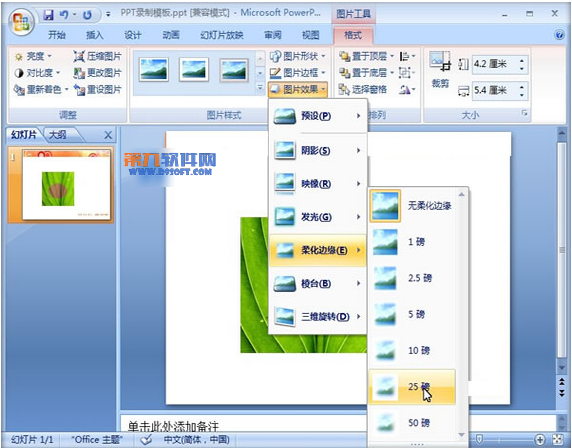Select the second picture style thumbnail
The height and width of the screenshot is (448, 572).
pyautogui.click(x=194, y=69)
